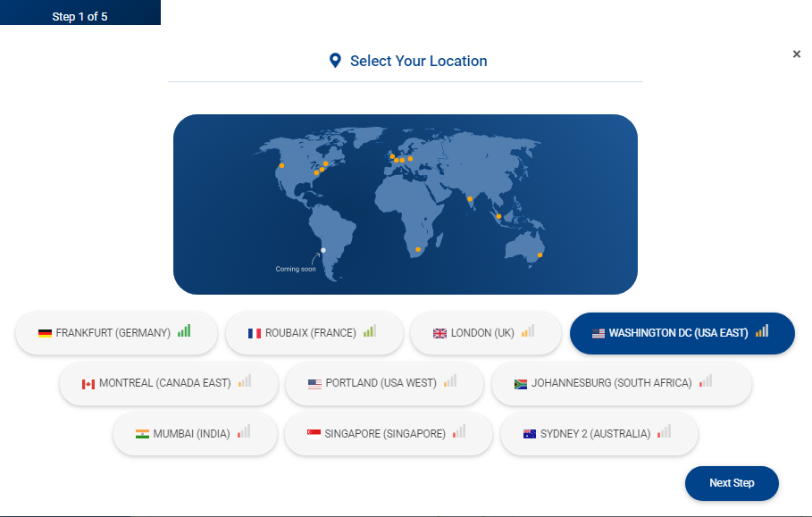Click the German flag icon
Viewport: 812px width, 517px height.
point(45,333)
